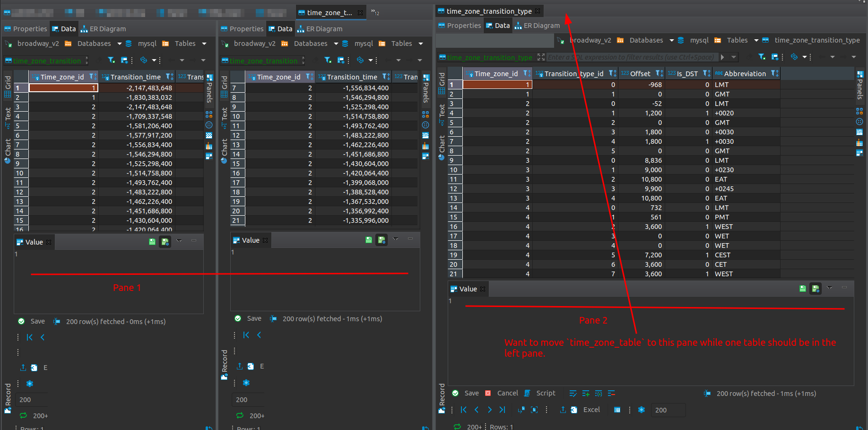Open custom filter icon in right pane toolbar
This screenshot has height=430, width=868.
(762, 57)
